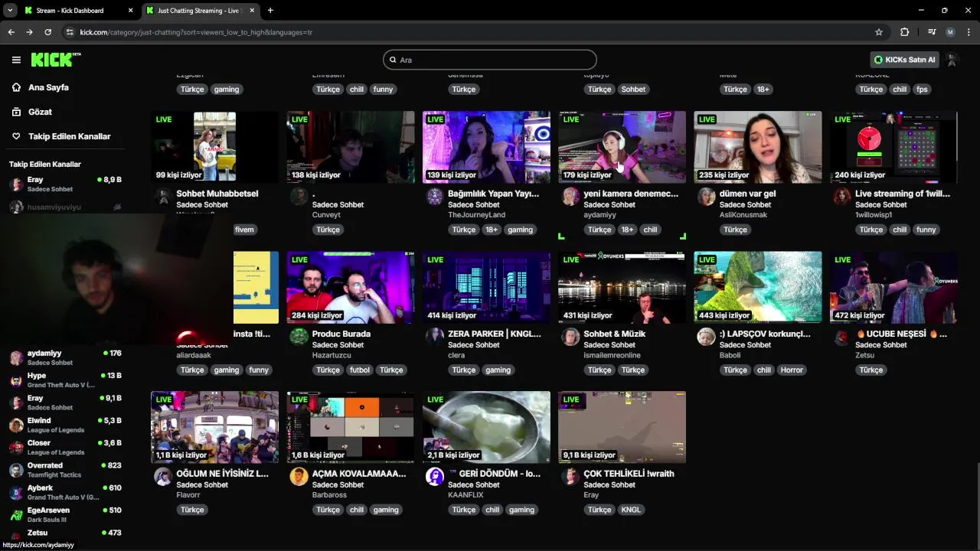Open Bağımlılık Yapan Yayı... stream title
Image resolution: width=980 pixels, height=551 pixels.
[494, 194]
